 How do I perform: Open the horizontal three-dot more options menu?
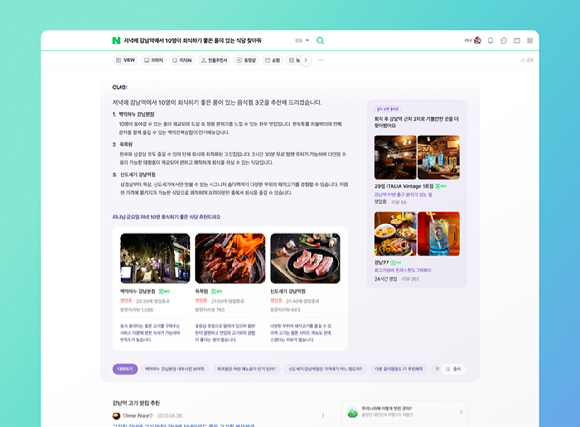(x=321, y=60)
